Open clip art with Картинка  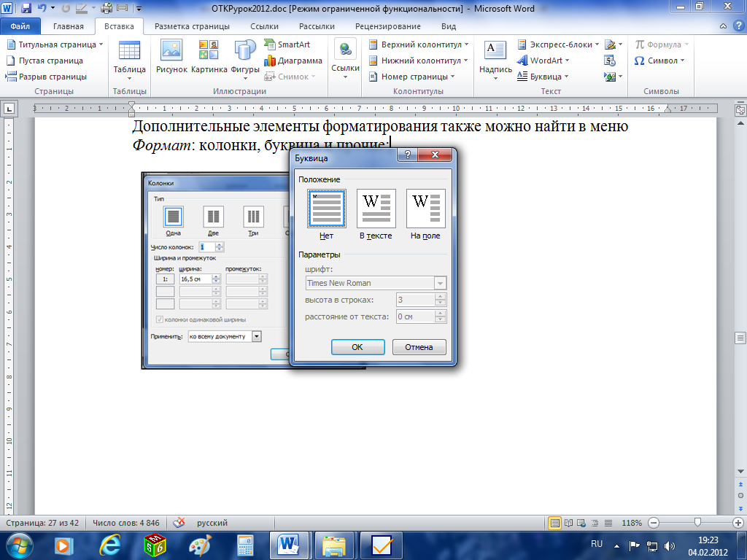(x=209, y=56)
